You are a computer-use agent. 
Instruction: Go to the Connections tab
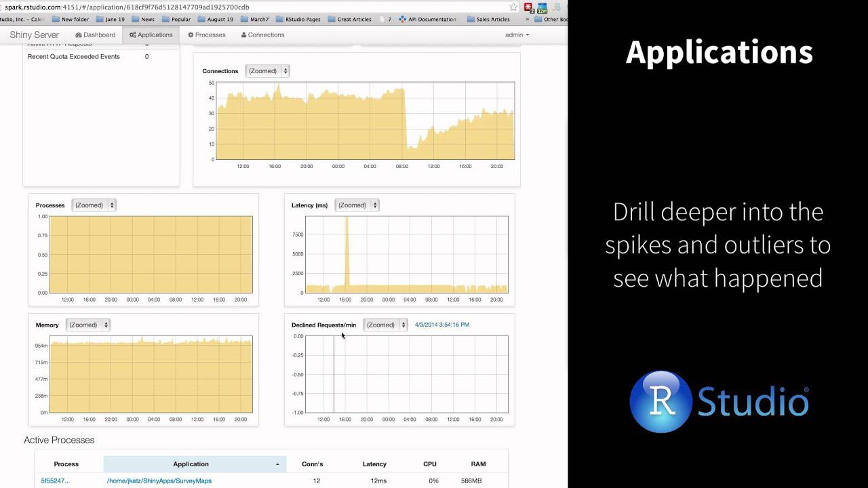(262, 35)
